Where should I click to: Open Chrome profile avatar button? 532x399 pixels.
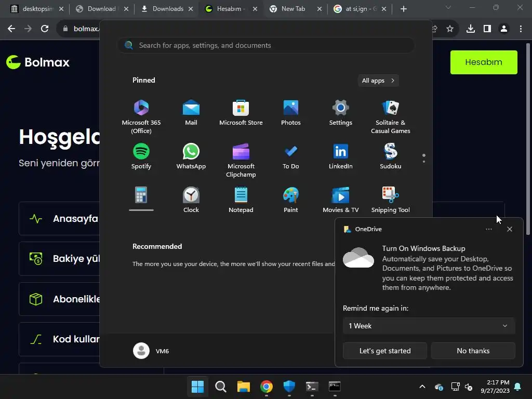504,29
